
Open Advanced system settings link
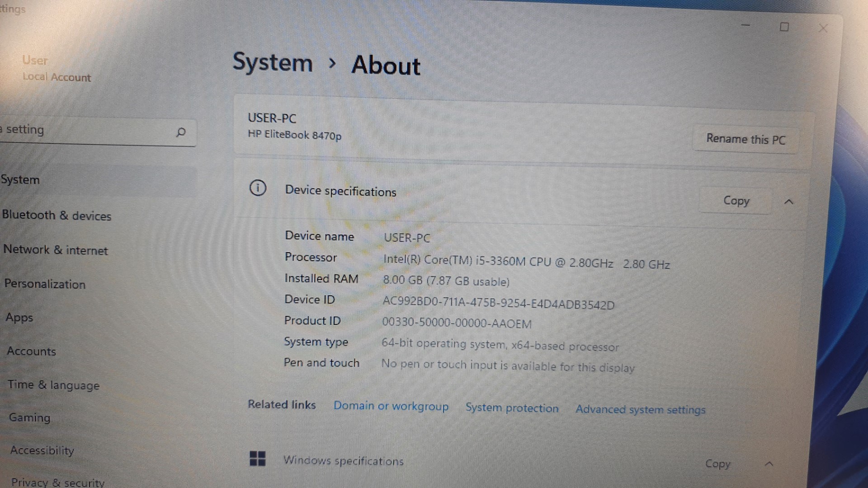click(x=640, y=409)
